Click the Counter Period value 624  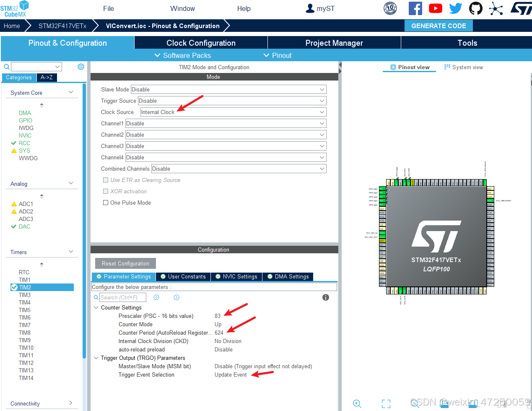coord(219,333)
